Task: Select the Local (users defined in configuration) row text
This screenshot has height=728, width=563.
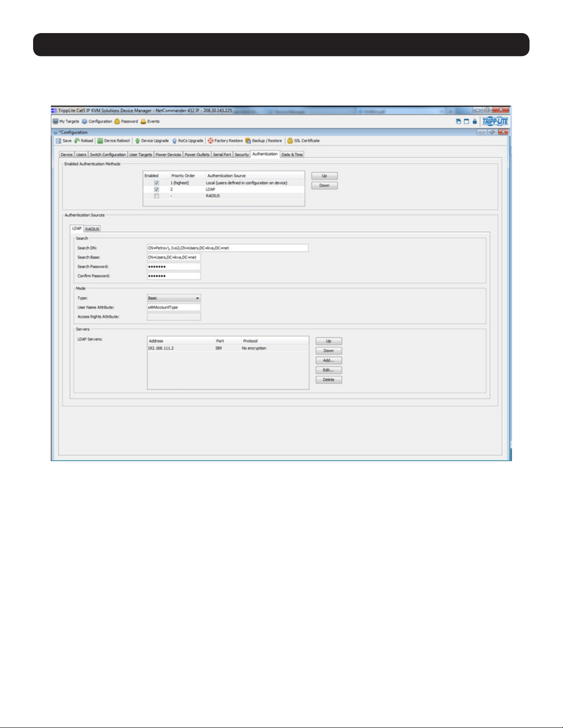Action: coord(246,183)
